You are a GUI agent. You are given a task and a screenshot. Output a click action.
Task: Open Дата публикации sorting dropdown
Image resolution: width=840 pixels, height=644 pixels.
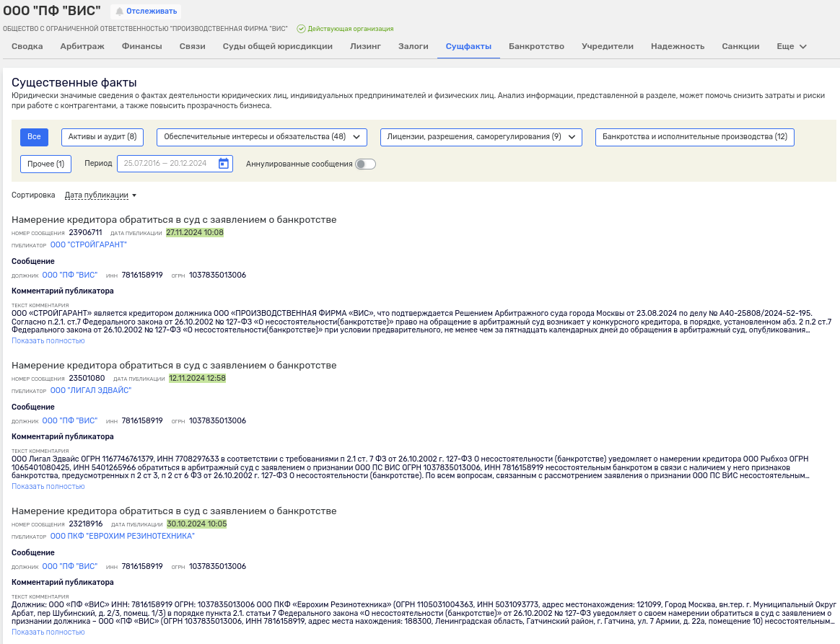point(101,195)
